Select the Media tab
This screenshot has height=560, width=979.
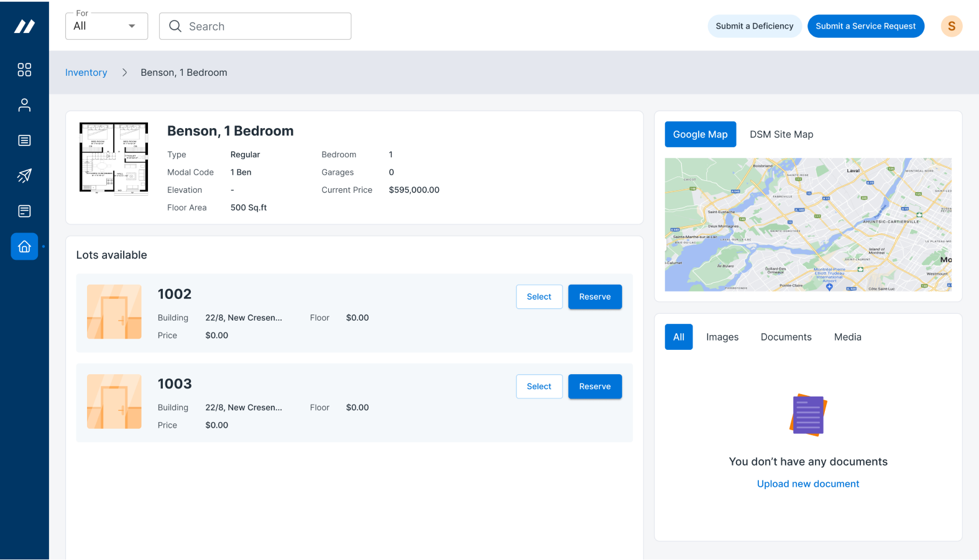coord(848,337)
